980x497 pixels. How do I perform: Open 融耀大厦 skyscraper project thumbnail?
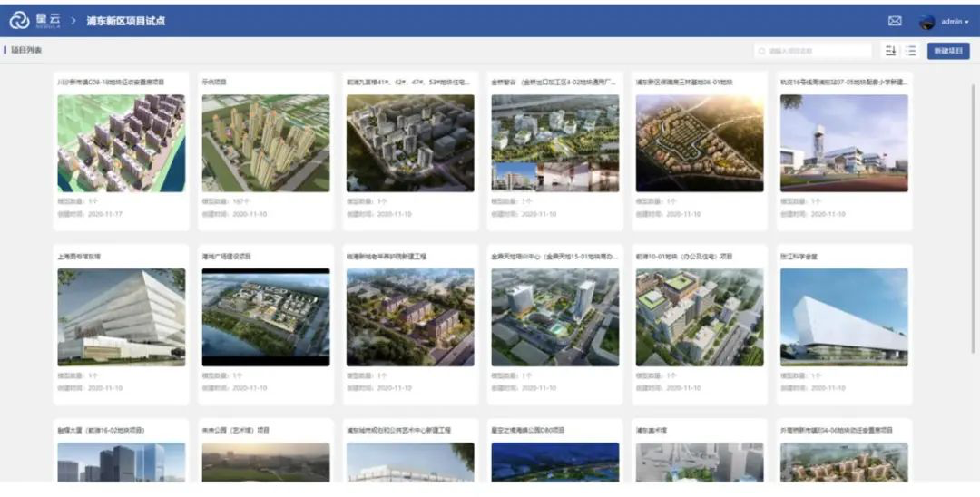(122, 462)
